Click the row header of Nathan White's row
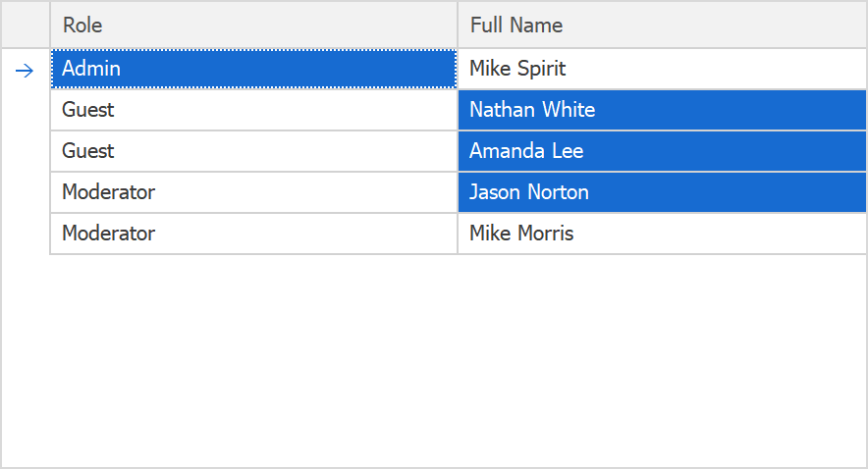This screenshot has width=868, height=469. [26, 110]
